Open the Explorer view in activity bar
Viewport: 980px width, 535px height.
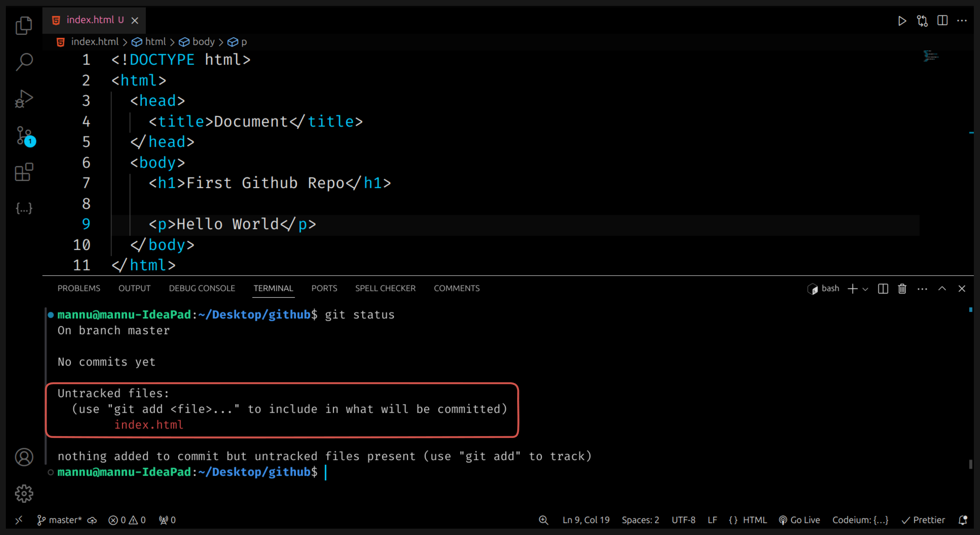point(23,26)
